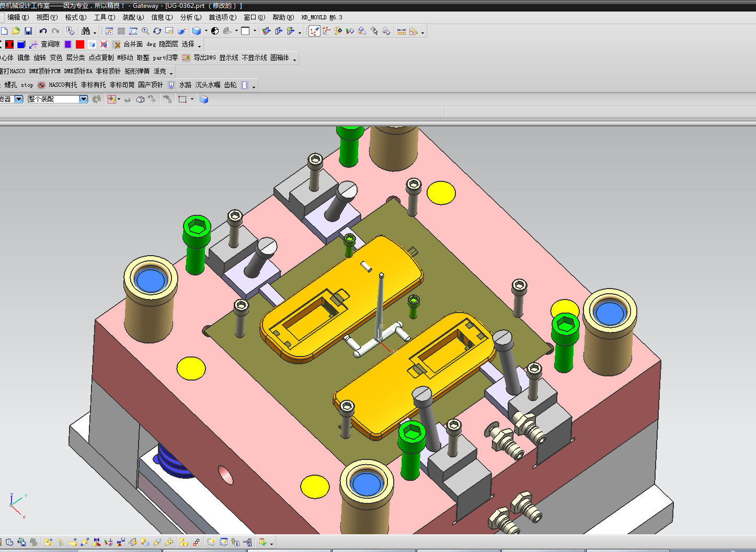This screenshot has width=756, height=552.
Task: Click the Redo arrow icon
Action: click(55, 31)
